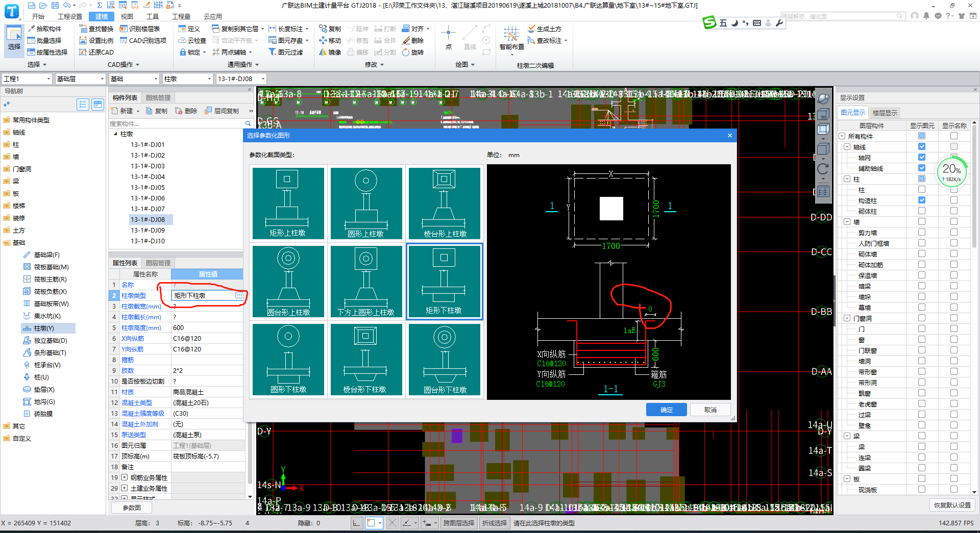Toggle 暗梁 show-element checkbox
The width and height of the screenshot is (980, 533).
[x=922, y=286]
